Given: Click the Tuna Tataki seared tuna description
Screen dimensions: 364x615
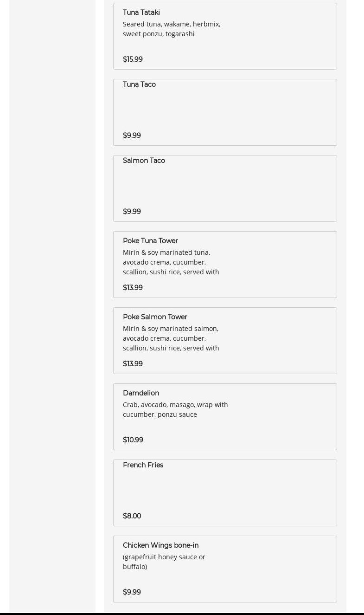Looking at the screenshot, I should point(171,29).
